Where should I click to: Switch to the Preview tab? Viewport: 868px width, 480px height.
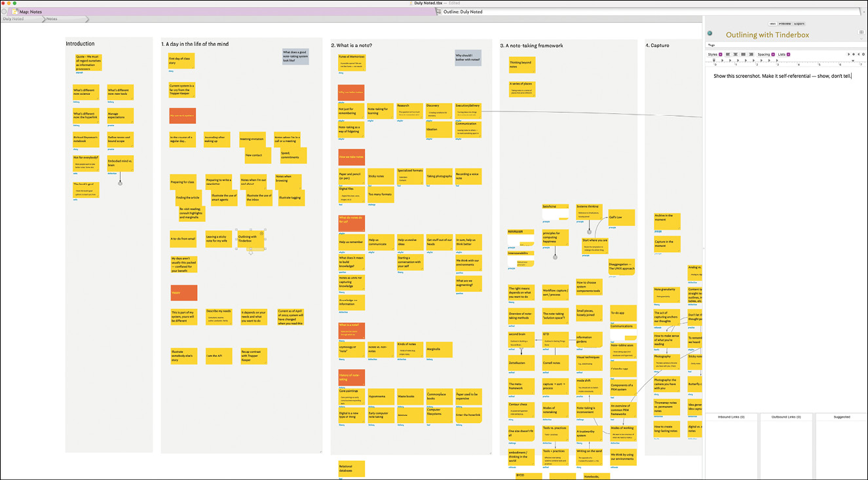(785, 24)
